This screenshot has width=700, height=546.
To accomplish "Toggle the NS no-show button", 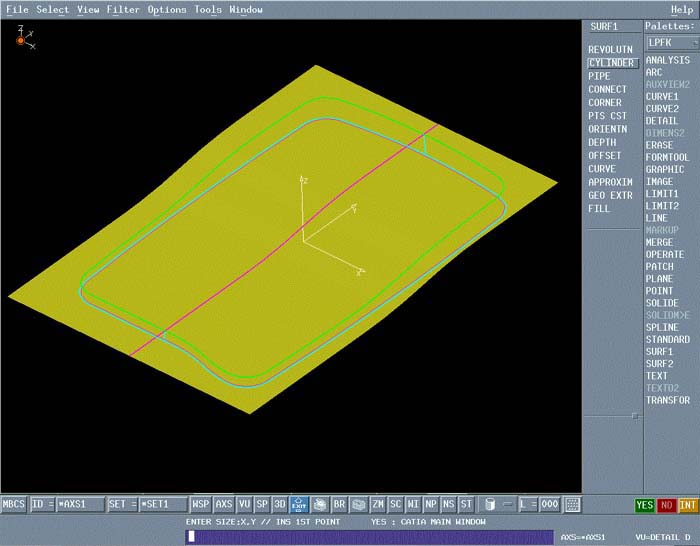I will pos(448,505).
